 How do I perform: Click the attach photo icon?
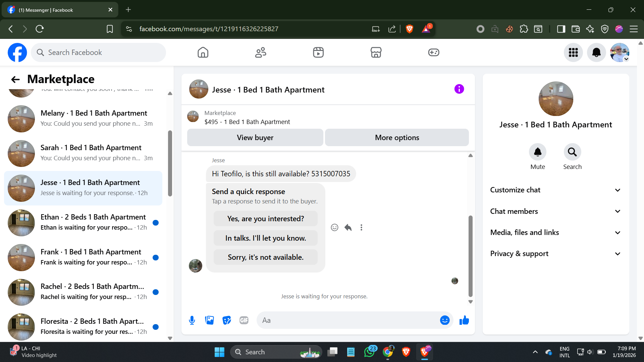[x=209, y=320]
